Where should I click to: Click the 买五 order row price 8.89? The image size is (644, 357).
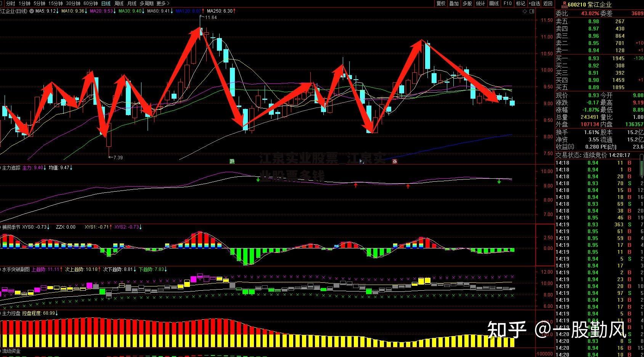tap(593, 87)
